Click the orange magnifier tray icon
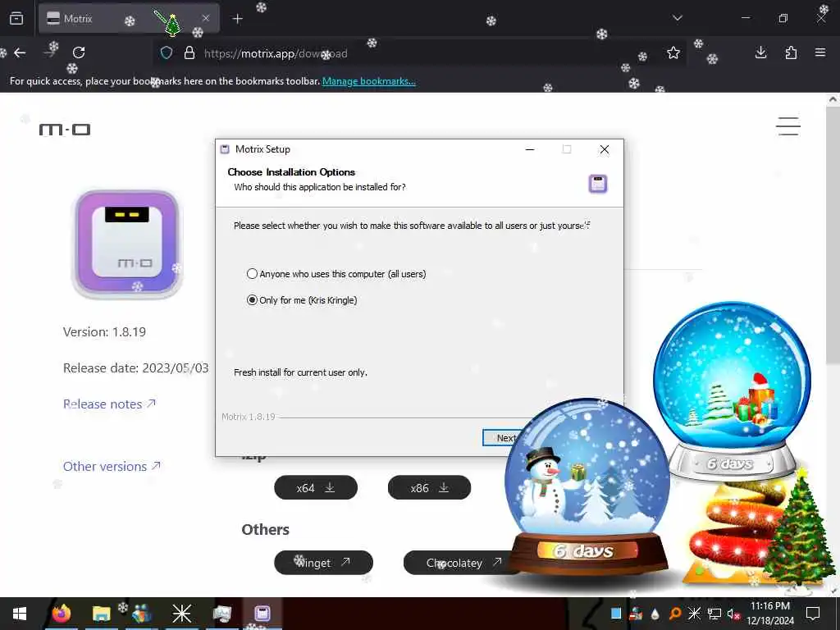This screenshot has height=630, width=840. click(675, 614)
